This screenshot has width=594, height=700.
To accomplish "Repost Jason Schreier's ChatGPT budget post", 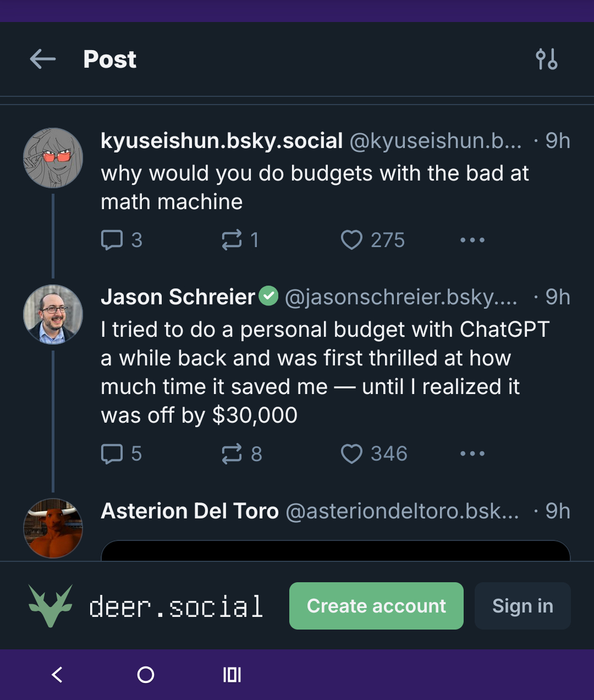I will coord(232,454).
